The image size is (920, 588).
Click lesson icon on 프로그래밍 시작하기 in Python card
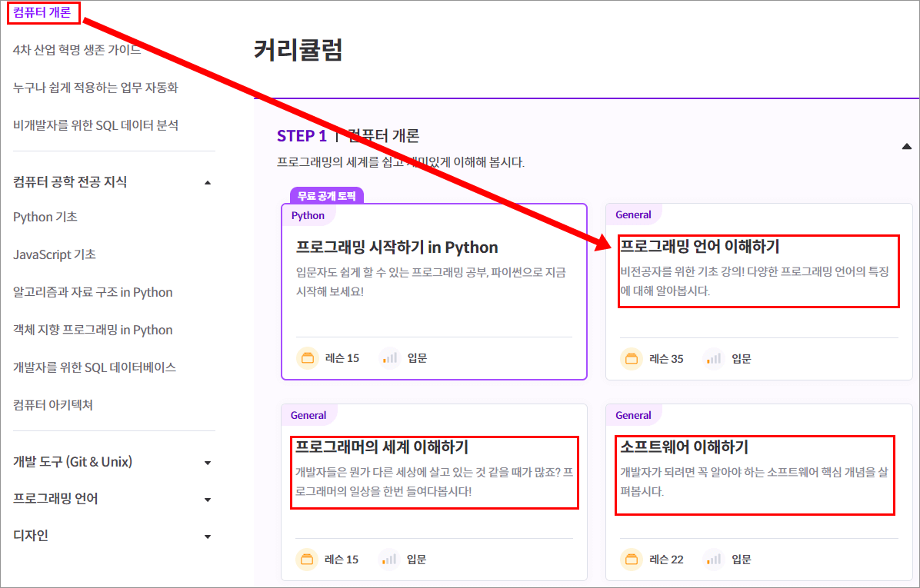[308, 358]
